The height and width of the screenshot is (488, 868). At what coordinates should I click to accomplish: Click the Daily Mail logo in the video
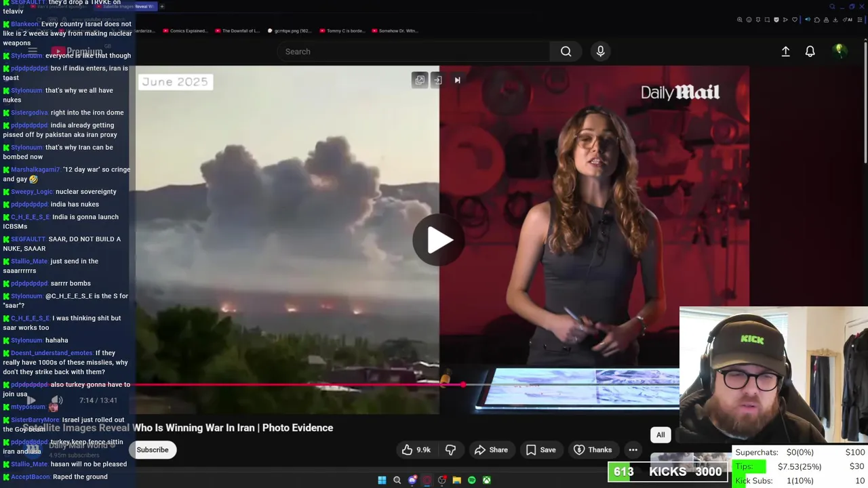[680, 92]
